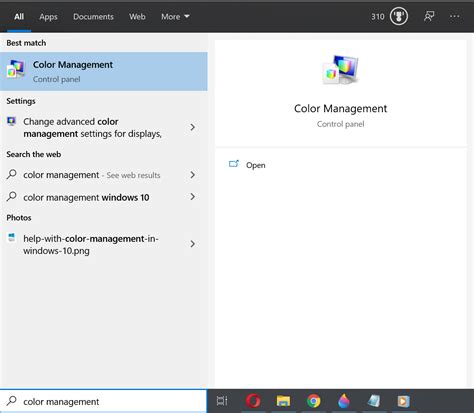Expand the color management windows 10 arrow
This screenshot has width=474, height=413.
click(192, 197)
